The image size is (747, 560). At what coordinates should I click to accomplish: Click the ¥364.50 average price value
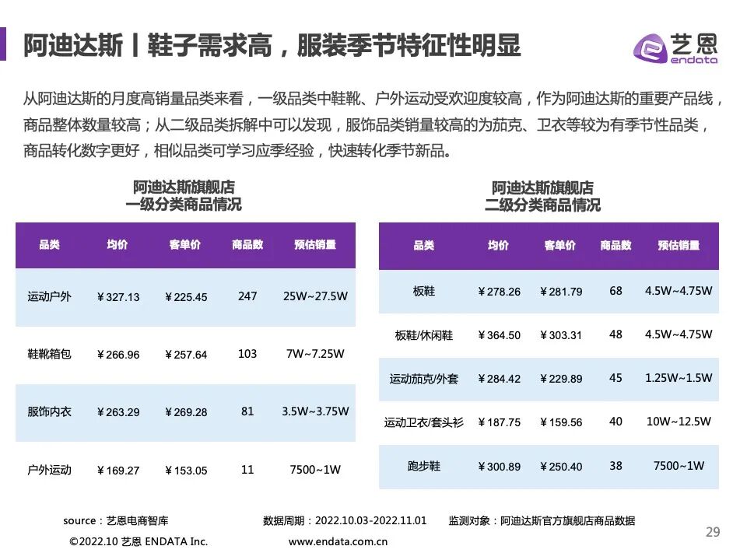tap(500, 336)
